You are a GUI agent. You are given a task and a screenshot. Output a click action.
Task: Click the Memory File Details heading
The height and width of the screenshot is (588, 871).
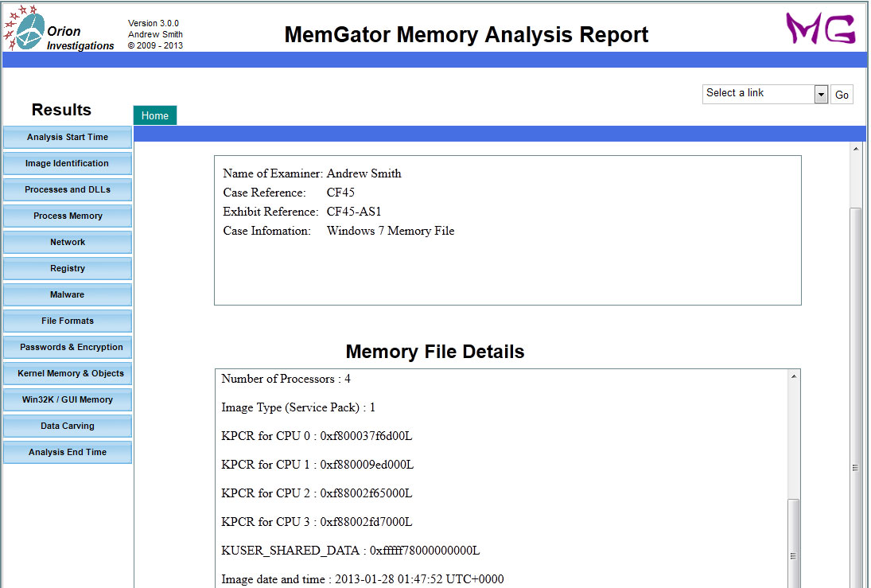[x=435, y=352]
